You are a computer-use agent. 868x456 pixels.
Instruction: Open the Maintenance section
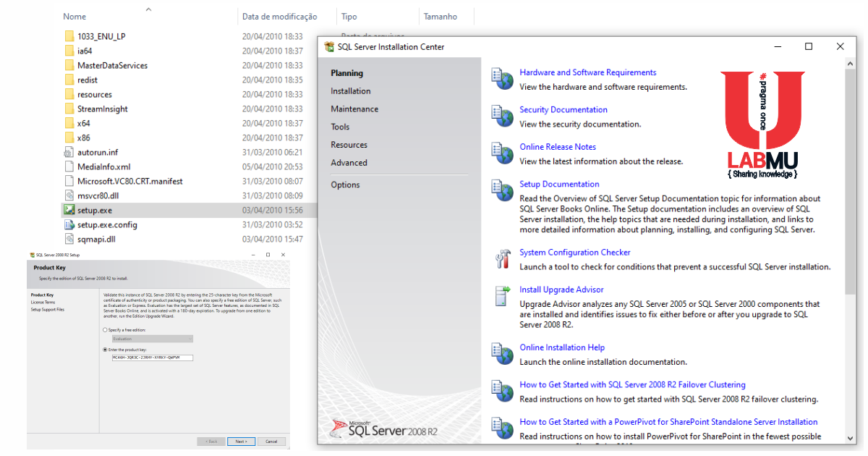tap(354, 109)
